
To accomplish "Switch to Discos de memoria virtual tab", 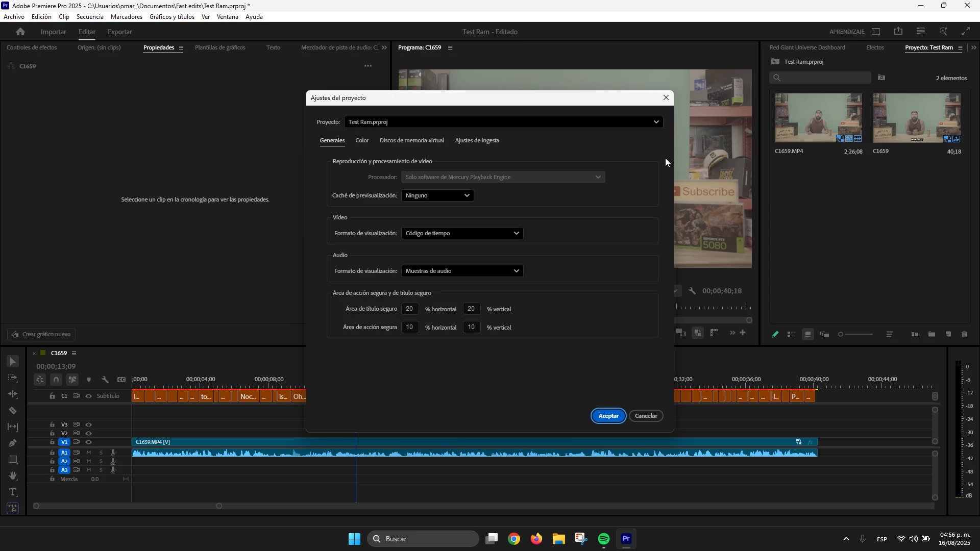I will point(411,140).
